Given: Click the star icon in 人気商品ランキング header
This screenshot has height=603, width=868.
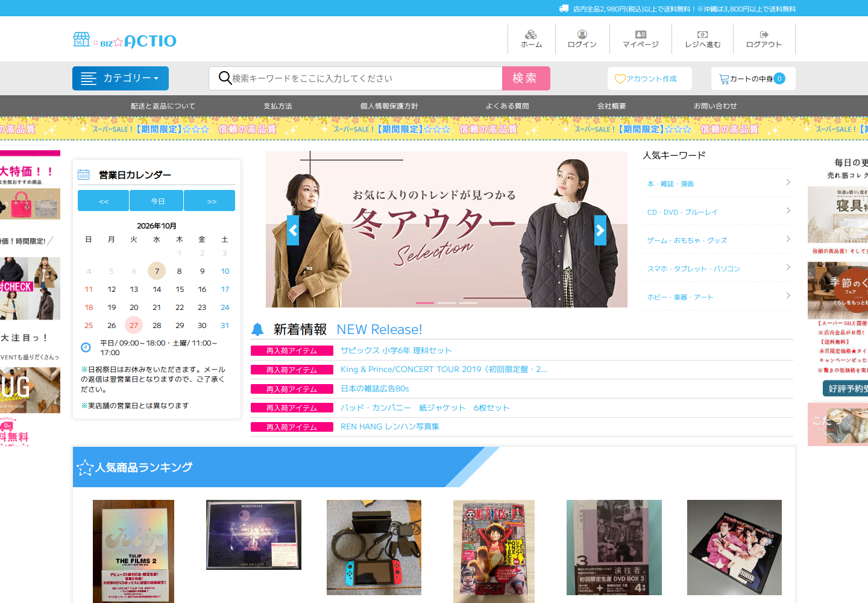Looking at the screenshot, I should (x=85, y=467).
